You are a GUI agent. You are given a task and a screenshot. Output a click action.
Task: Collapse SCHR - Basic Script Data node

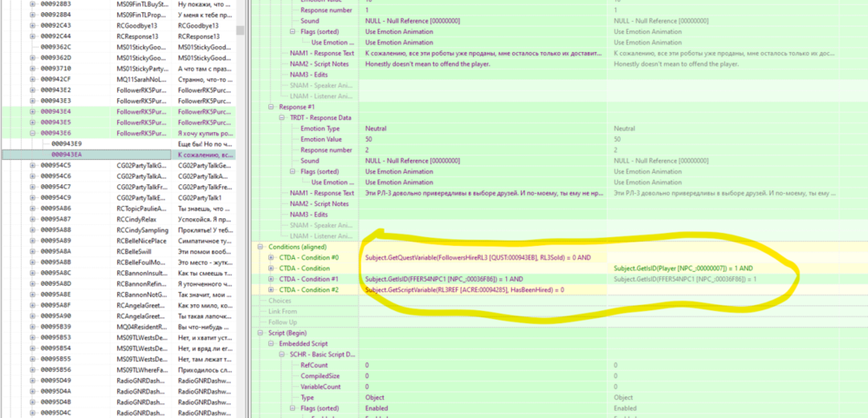(282, 355)
